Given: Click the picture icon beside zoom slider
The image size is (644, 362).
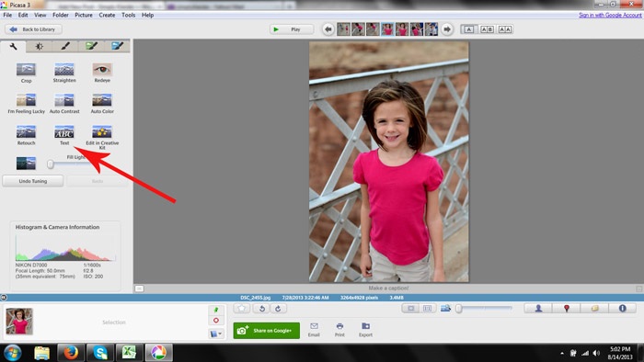Looking at the screenshot, I should point(445,309).
